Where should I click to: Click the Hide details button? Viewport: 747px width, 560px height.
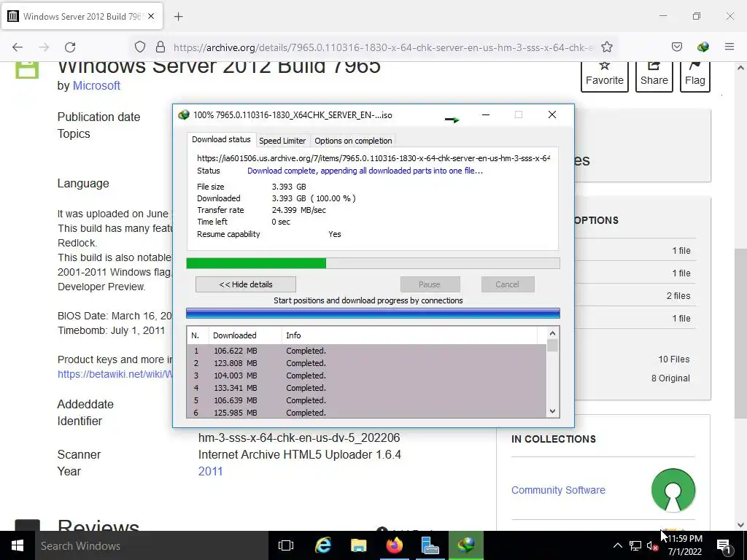pyautogui.click(x=246, y=284)
